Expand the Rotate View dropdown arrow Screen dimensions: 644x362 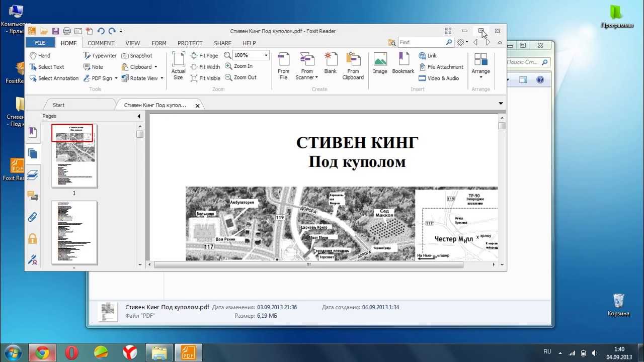(x=162, y=78)
